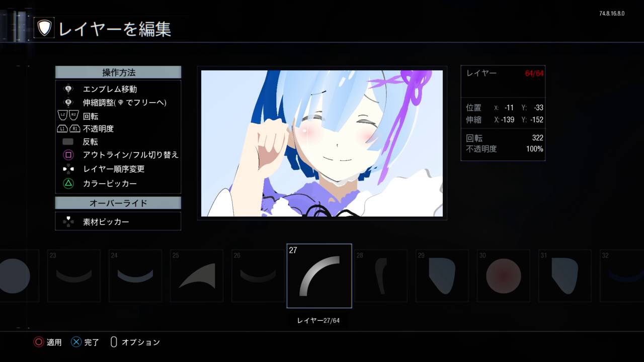
Task: Select layer 24 crescent shape thumbnail
Action: pos(135,276)
